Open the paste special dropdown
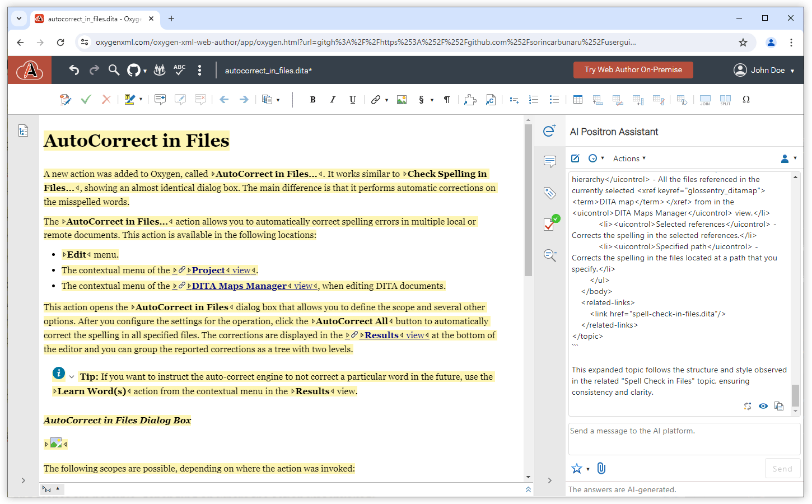This screenshot has height=504, width=812. tap(270, 100)
